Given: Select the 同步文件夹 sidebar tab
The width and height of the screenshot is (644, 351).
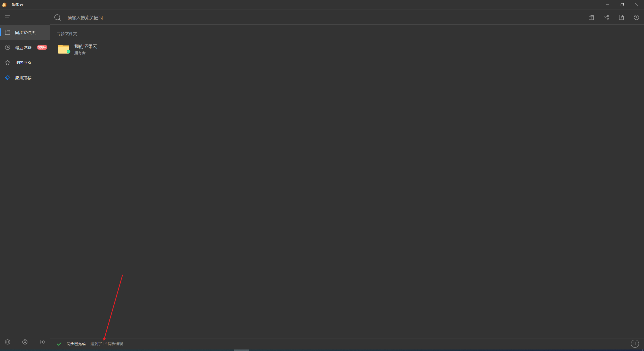Looking at the screenshot, I should click(25, 32).
